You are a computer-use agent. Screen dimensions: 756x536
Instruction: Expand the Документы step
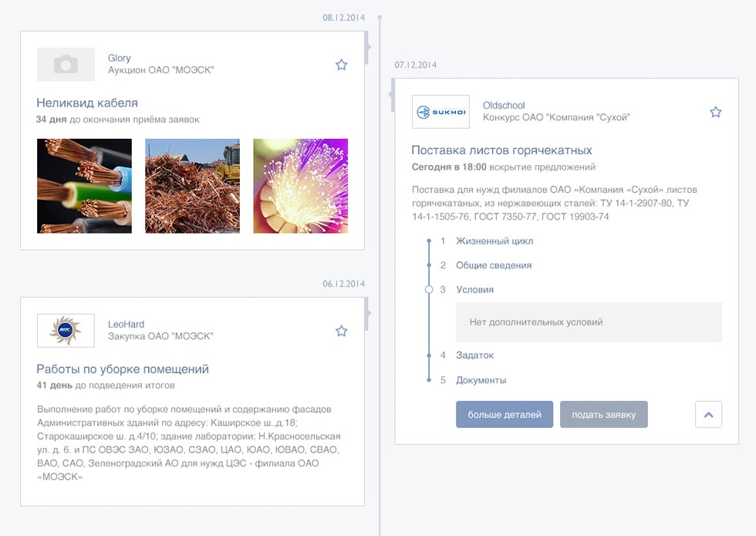coord(481,380)
